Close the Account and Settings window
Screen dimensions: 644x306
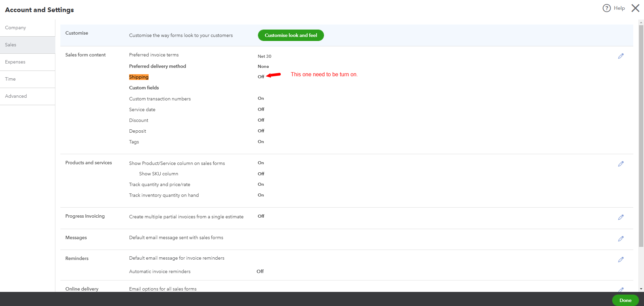pos(635,8)
